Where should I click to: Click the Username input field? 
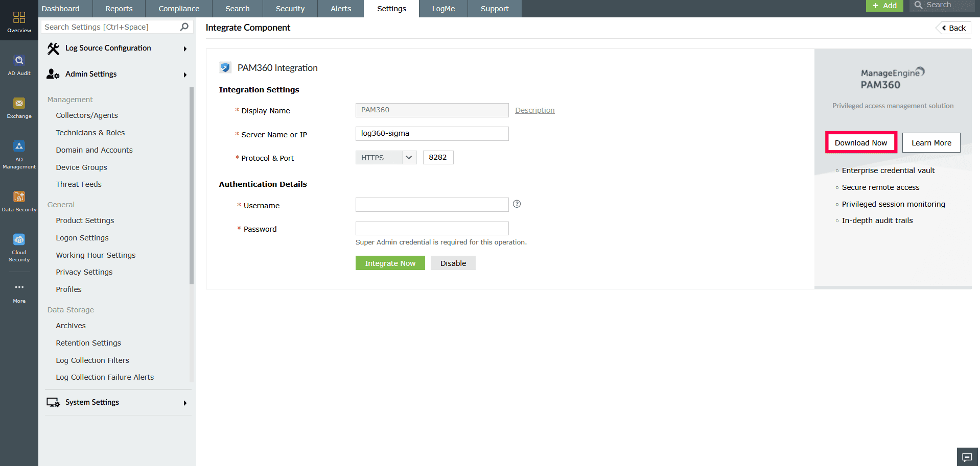tap(432, 205)
